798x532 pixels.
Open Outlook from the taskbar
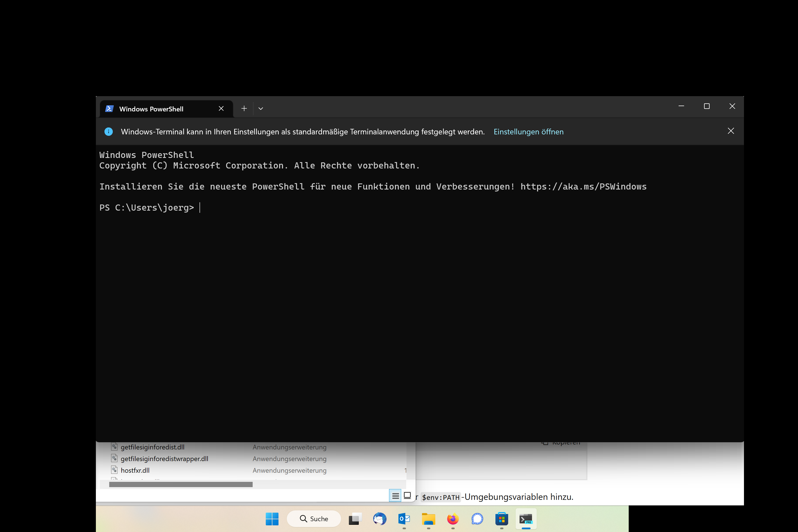pos(404,519)
